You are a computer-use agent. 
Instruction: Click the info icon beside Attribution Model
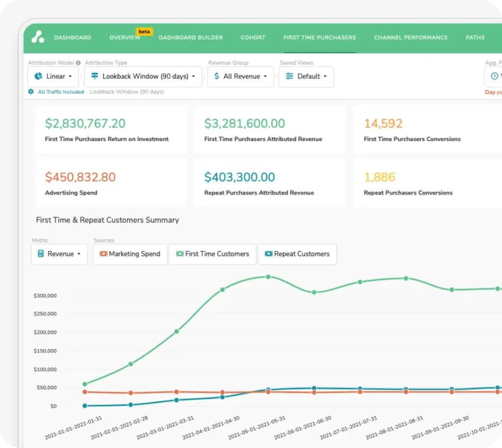[x=78, y=63]
